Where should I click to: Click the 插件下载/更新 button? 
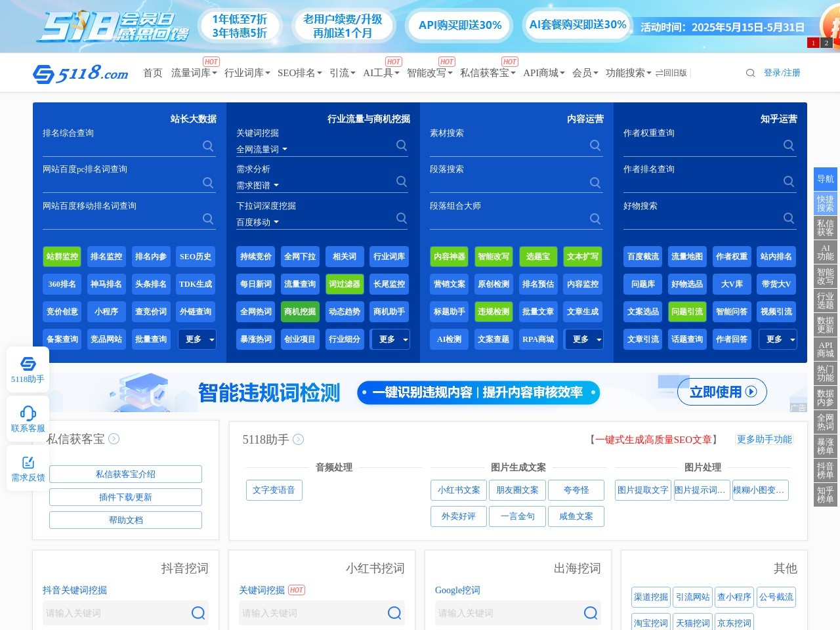coord(125,497)
